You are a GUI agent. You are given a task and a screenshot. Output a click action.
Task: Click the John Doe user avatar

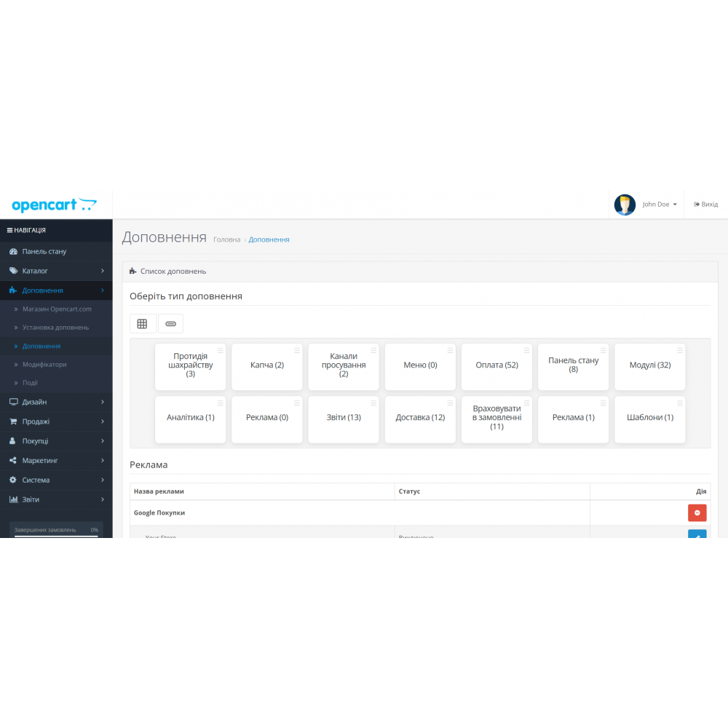625,205
